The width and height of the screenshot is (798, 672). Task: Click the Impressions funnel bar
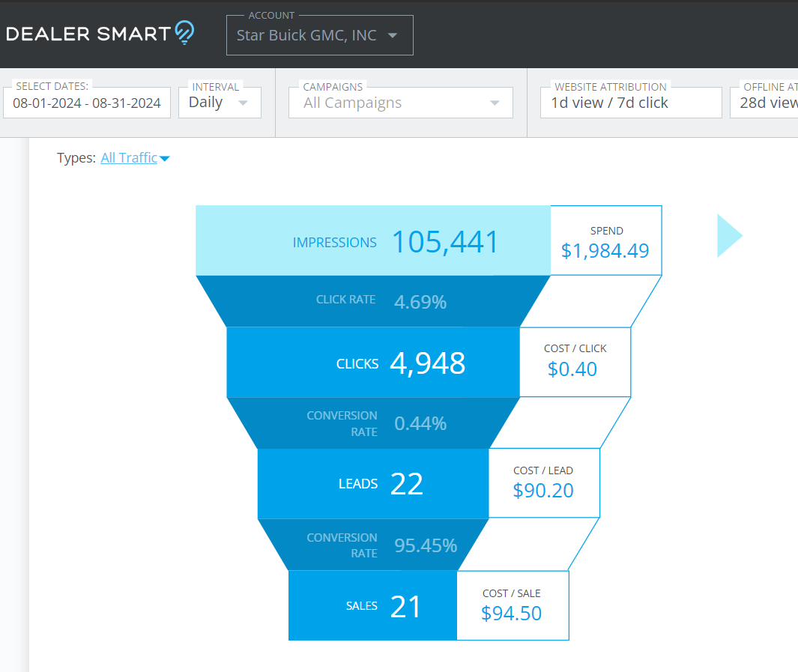[x=372, y=241]
